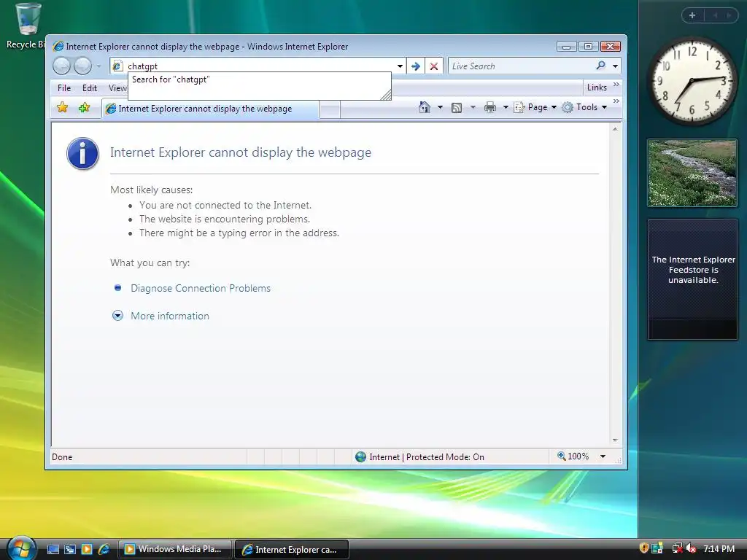Click the RSS Feeds icon

457,108
